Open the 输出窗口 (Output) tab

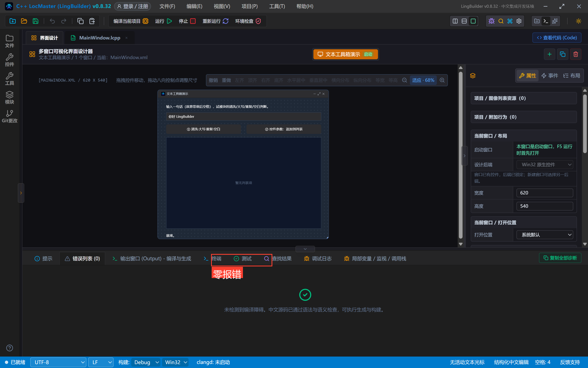coord(152,258)
